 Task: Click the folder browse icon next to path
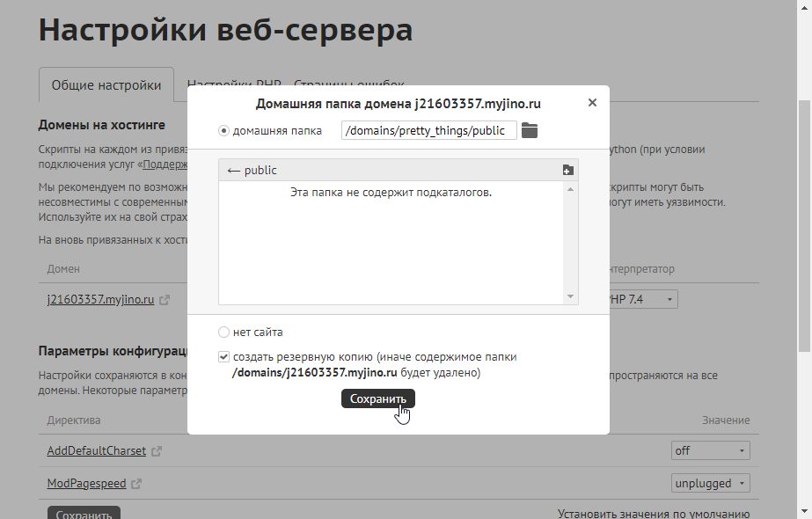(x=529, y=131)
